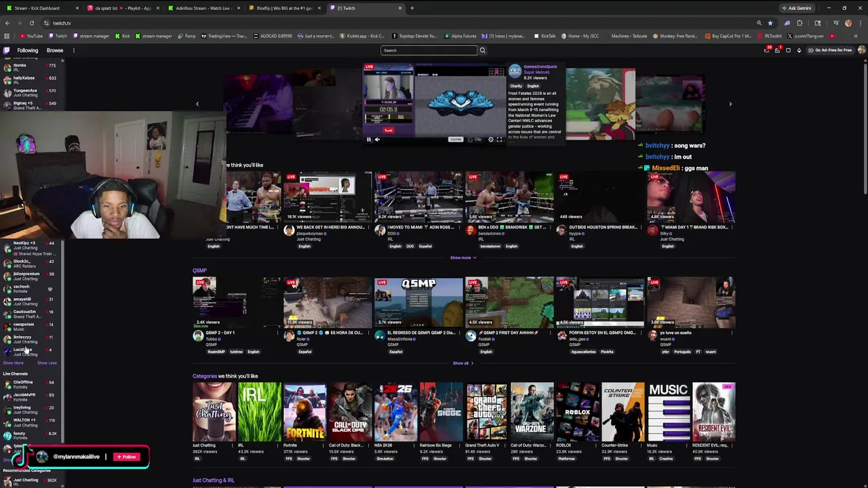Open the Counter-Strike category tile
Screen dimensions: 868x488
tap(623, 412)
